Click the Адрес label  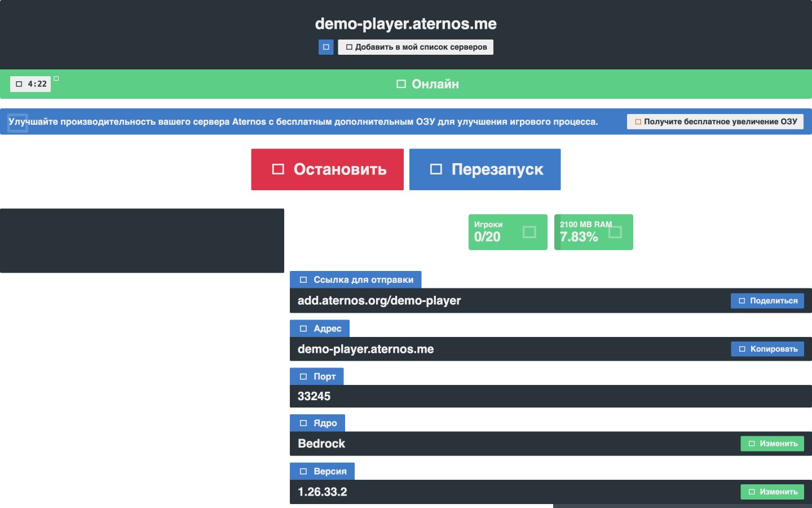pyautogui.click(x=320, y=329)
